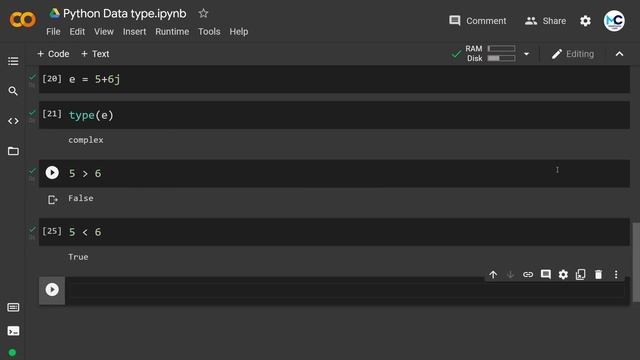
Task: Add a new Code cell
Action: coord(53,54)
